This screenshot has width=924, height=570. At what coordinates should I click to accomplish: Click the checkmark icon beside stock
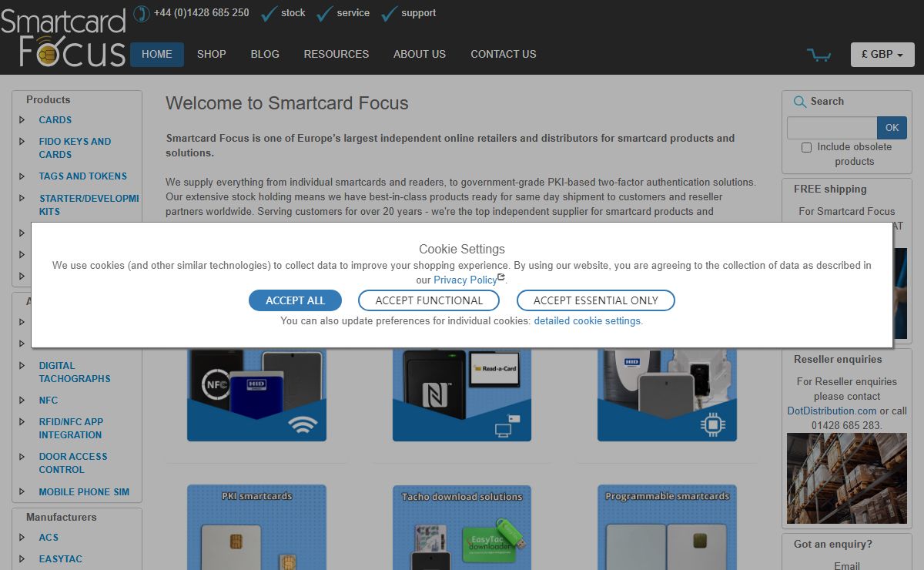point(269,13)
